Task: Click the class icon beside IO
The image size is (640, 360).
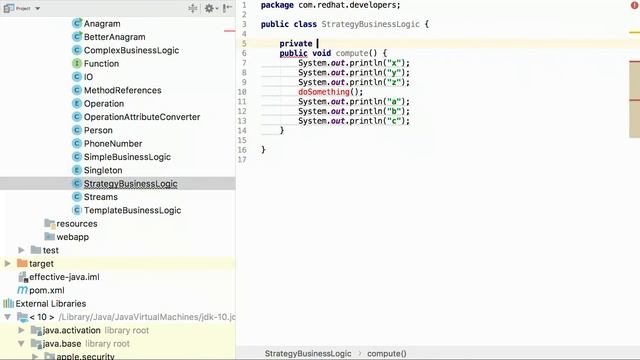Action: pyautogui.click(x=77, y=77)
